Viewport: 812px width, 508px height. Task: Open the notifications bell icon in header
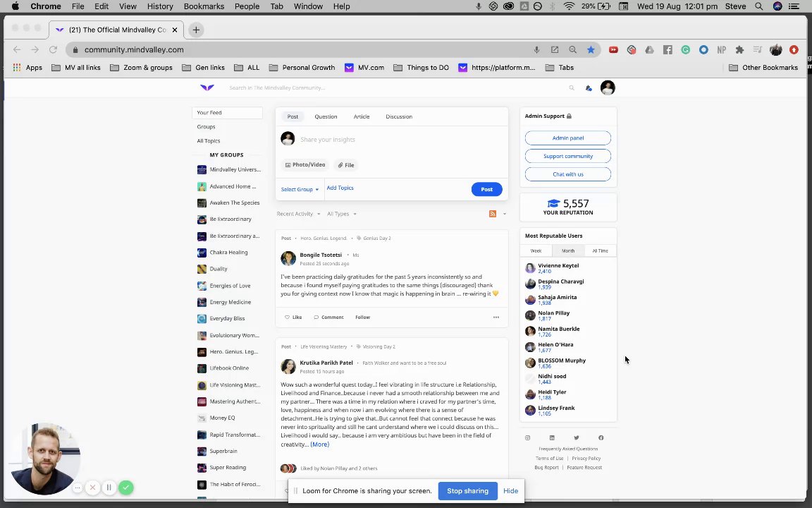pyautogui.click(x=589, y=88)
